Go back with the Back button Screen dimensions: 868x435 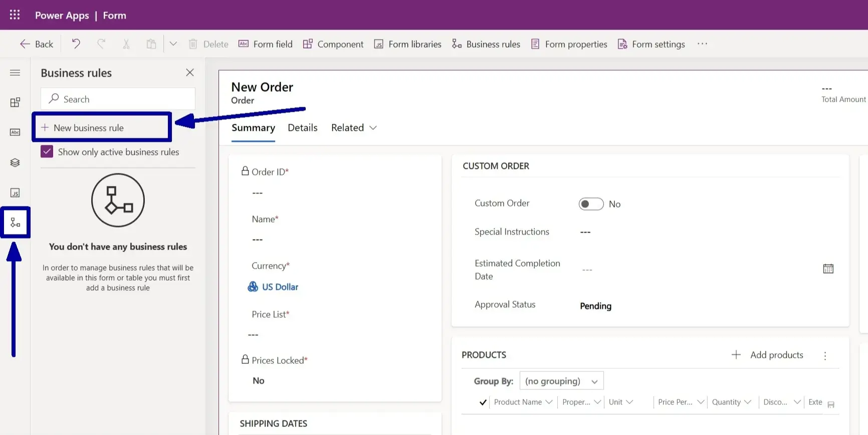(x=37, y=44)
